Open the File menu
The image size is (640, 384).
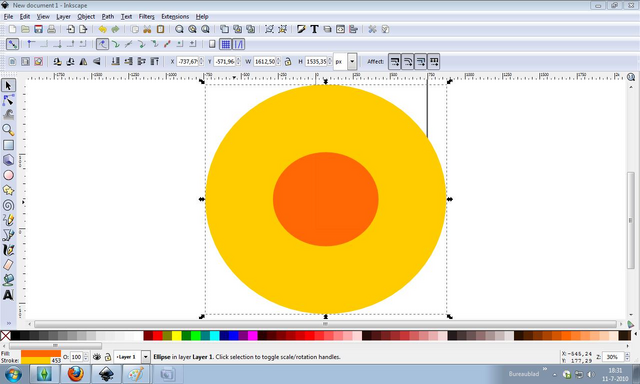(8, 17)
